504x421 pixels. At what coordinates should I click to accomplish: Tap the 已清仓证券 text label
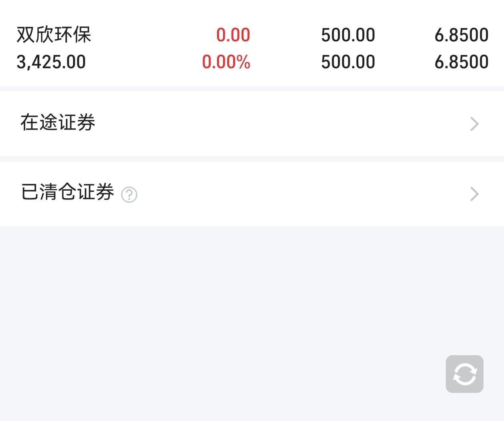(x=67, y=192)
